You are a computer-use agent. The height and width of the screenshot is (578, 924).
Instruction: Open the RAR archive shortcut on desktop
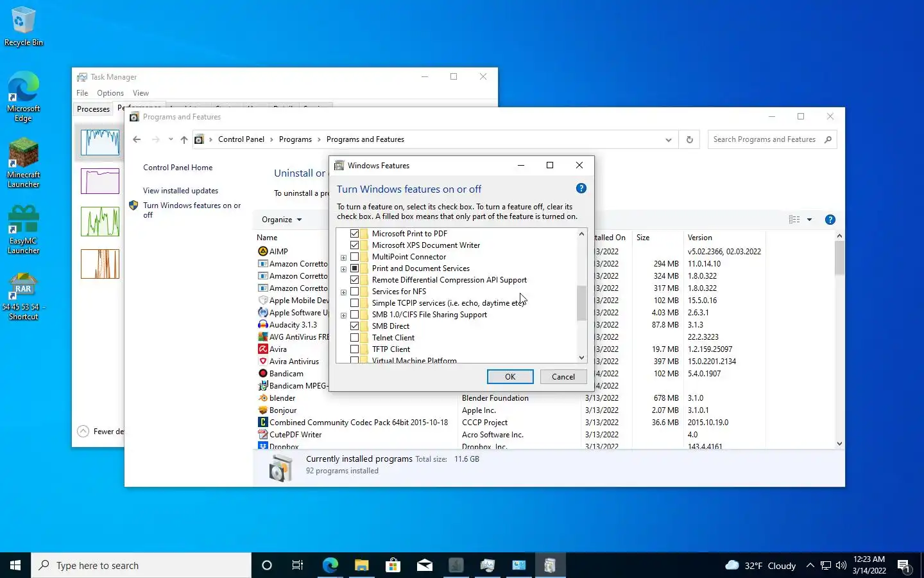pos(24,297)
